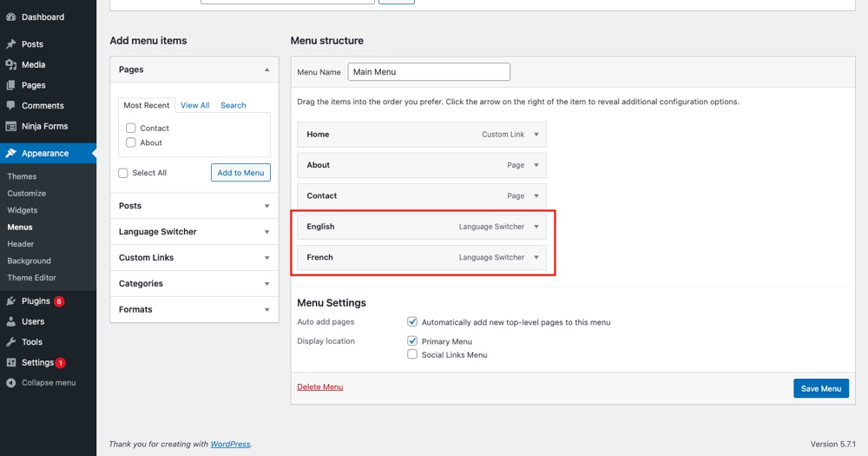The image size is (868, 456).
Task: Open Themes in the Appearance submenu
Action: click(23, 176)
